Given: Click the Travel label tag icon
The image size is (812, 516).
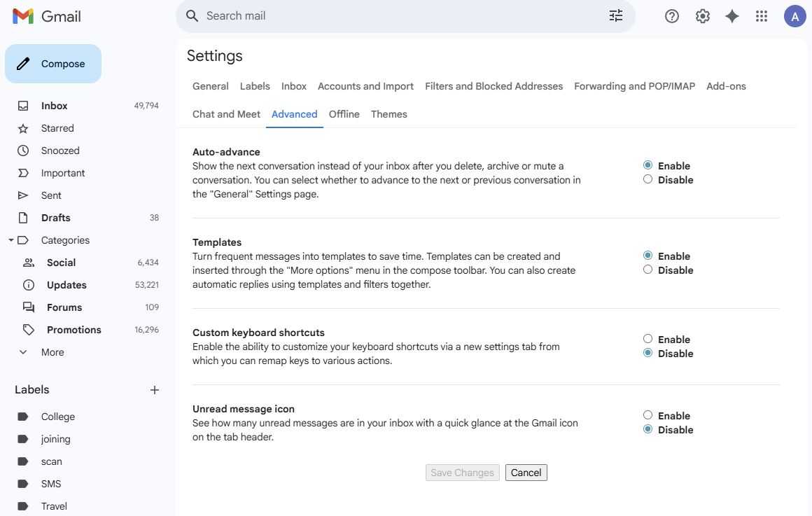Looking at the screenshot, I should 23,506.
